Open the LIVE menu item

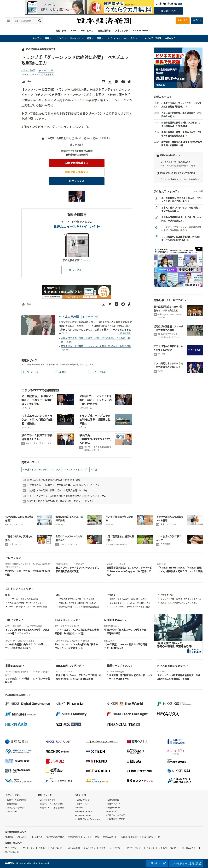tap(74, 31)
